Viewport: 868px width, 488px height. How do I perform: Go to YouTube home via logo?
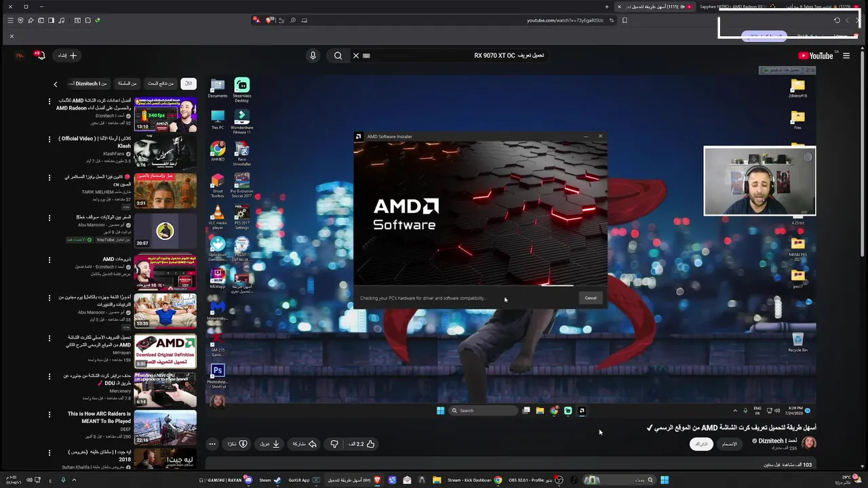pos(816,56)
